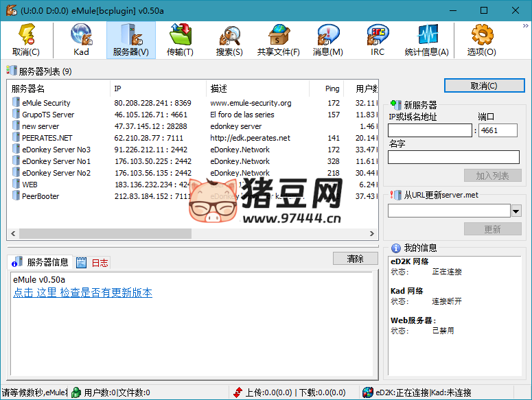The image size is (532, 400).
Task: Click server icon beside new server
Action: (x=16, y=126)
